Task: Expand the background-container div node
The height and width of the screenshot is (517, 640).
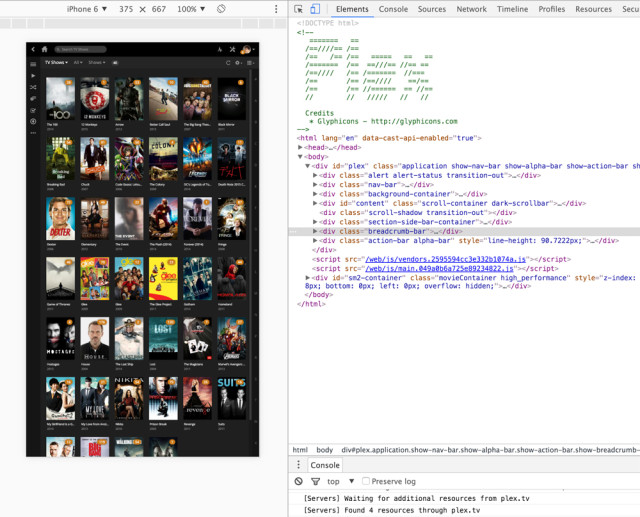Action: coord(315,194)
